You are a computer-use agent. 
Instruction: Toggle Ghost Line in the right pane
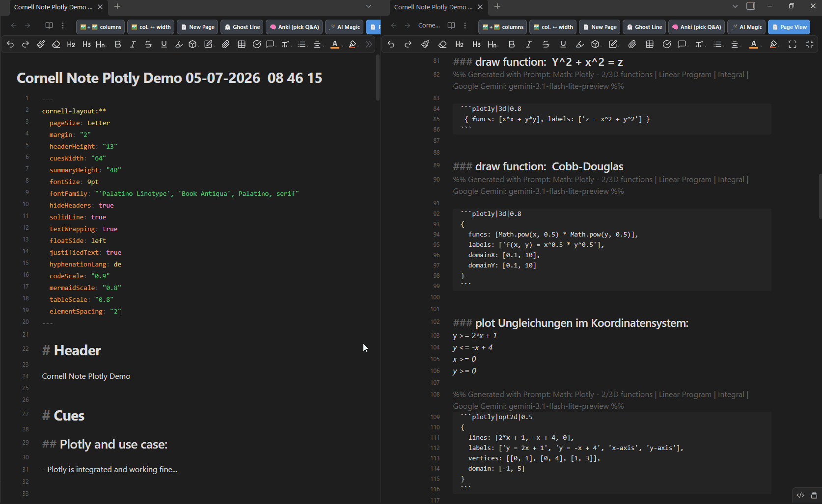click(644, 27)
